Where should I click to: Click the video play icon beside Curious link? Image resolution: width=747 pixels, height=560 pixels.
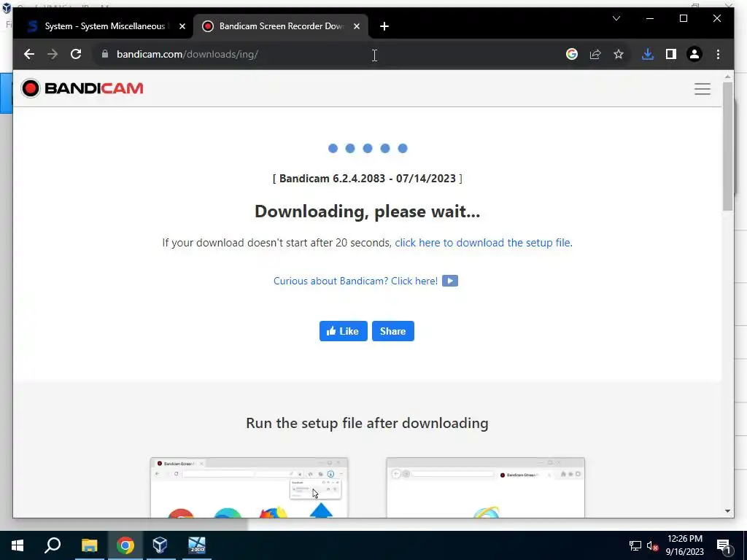tap(449, 281)
